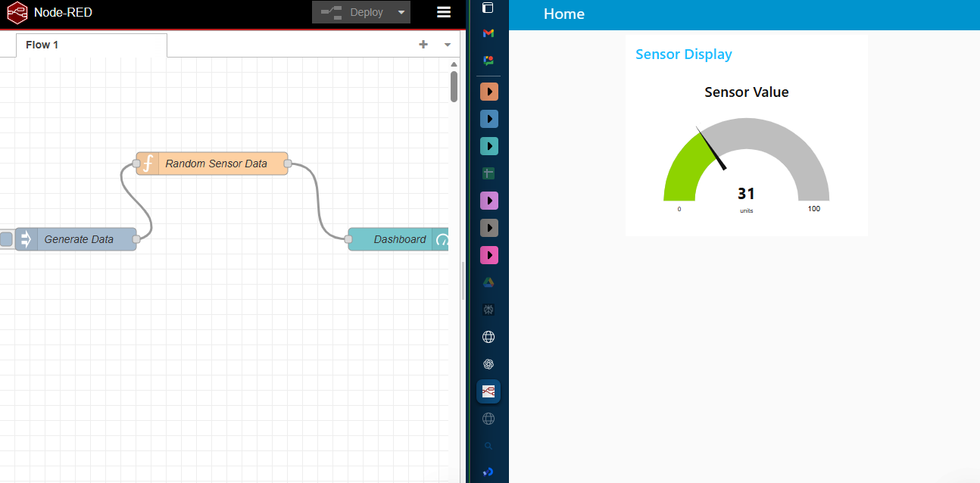Image resolution: width=980 pixels, height=483 pixels.
Task: Click the highlighted Node-RED tab icon in sidebar
Action: [488, 391]
